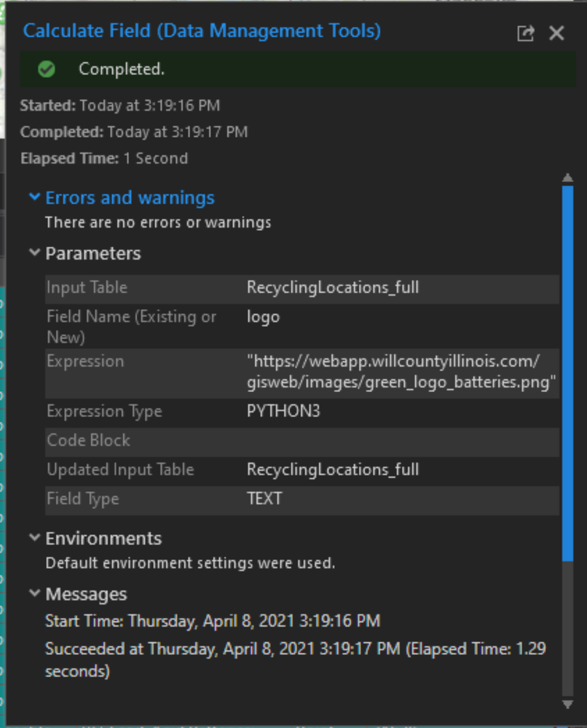Collapse the Parameters section chevron
Screen dimensions: 587x728
click(34, 254)
